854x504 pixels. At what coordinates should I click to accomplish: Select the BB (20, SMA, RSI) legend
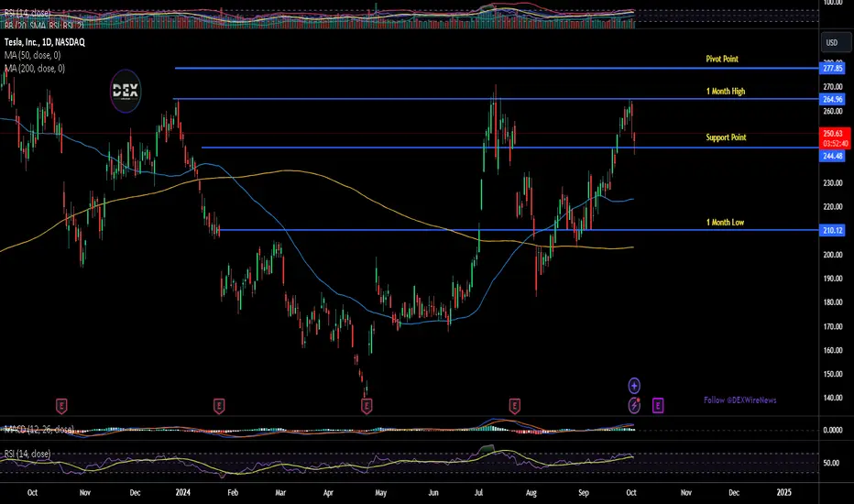coord(44,25)
